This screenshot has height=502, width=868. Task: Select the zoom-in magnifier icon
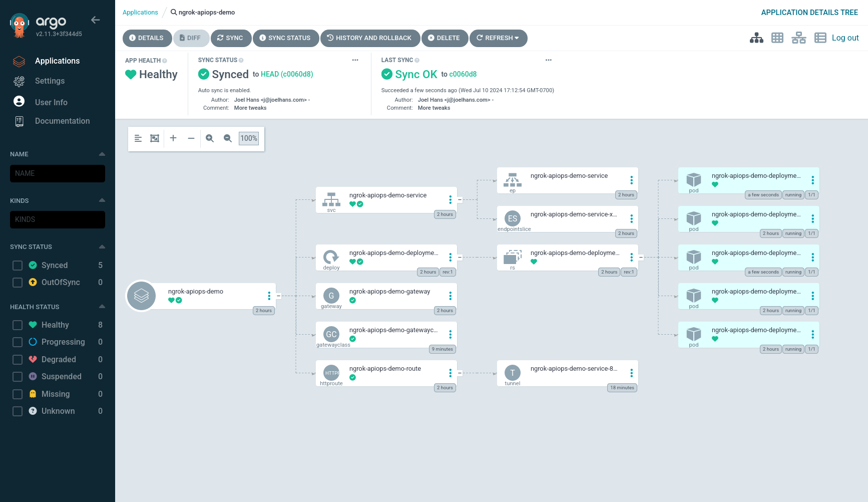point(210,138)
